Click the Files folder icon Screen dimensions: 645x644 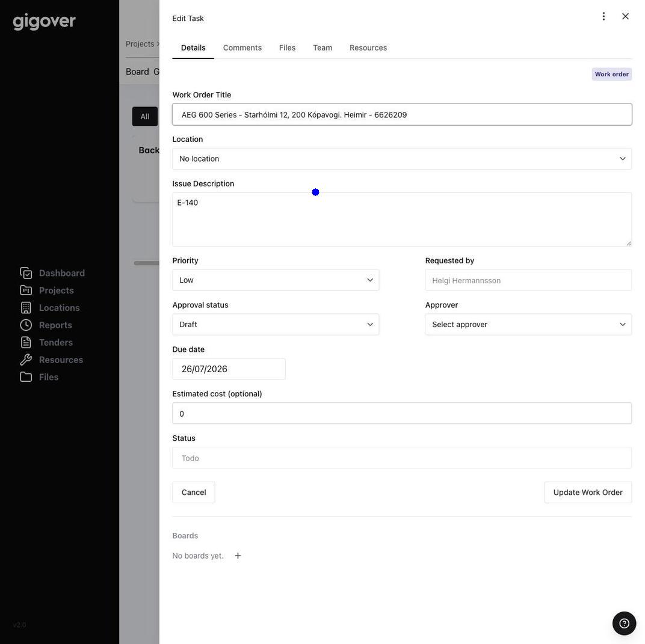pos(26,376)
